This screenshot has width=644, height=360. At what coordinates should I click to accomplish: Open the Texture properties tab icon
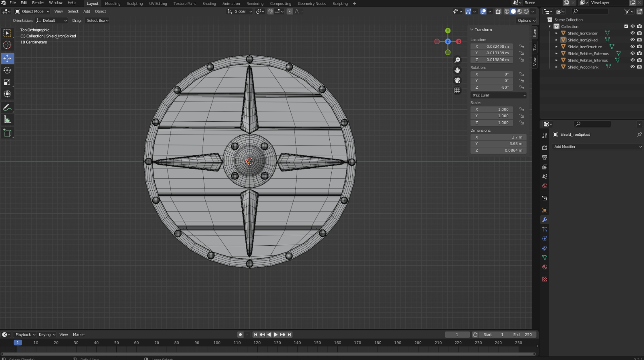pyautogui.click(x=545, y=279)
